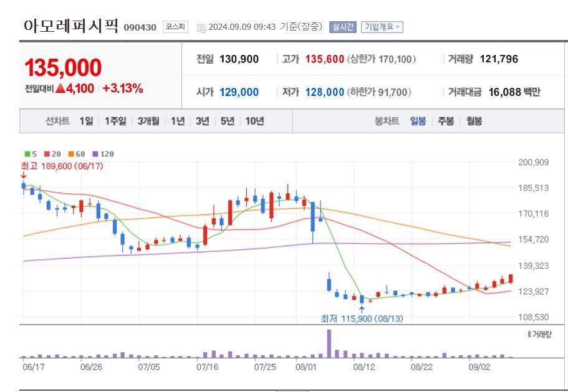
Task: Switch to 주봉 weekly candle chart
Action: click(446, 121)
